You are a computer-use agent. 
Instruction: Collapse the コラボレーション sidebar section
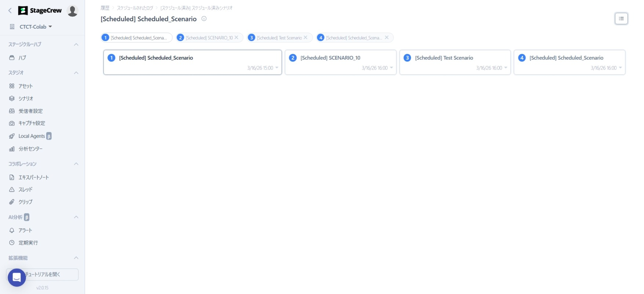click(x=76, y=164)
